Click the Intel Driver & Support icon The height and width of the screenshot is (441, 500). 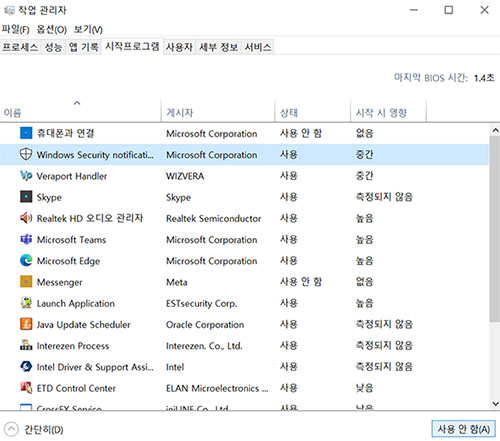[26, 366]
